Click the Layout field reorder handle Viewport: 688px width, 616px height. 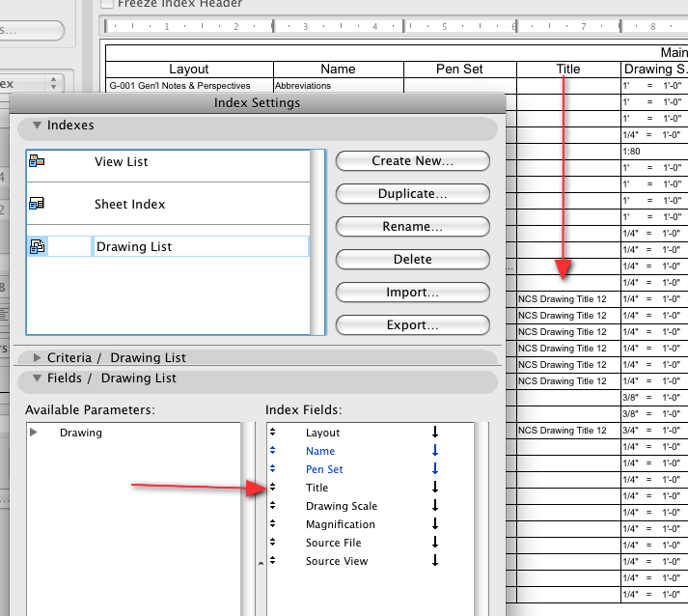pyautogui.click(x=272, y=432)
